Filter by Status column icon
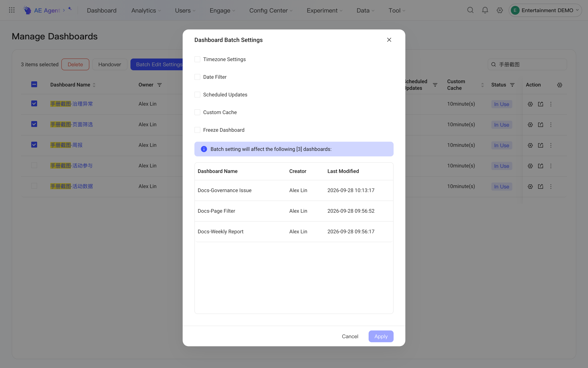588x368 pixels. (x=512, y=85)
